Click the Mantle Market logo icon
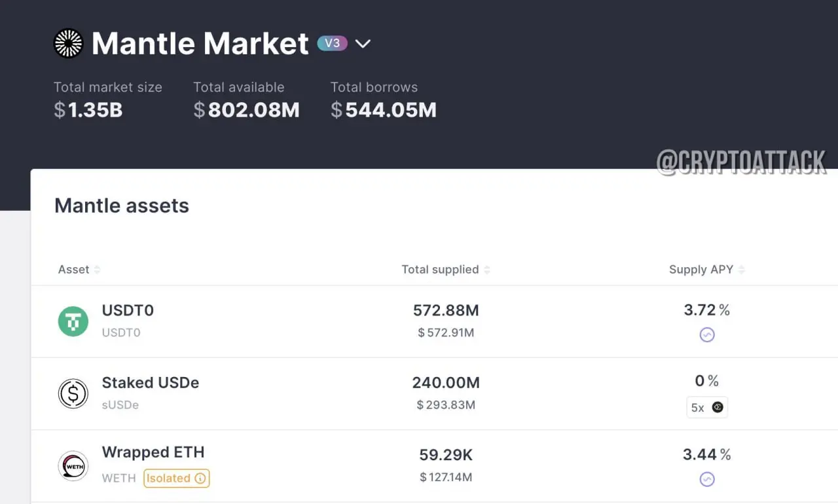Screen dimensions: 838x504 [x=68, y=44]
